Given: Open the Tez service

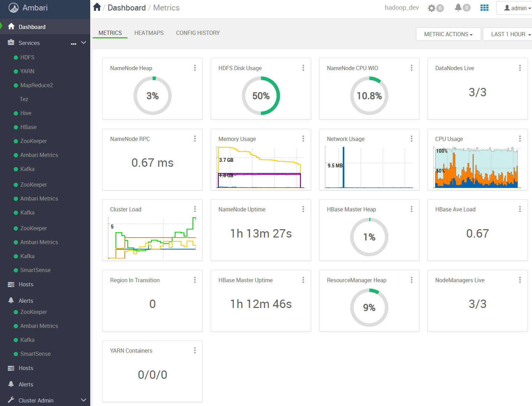Looking at the screenshot, I should (24, 99).
